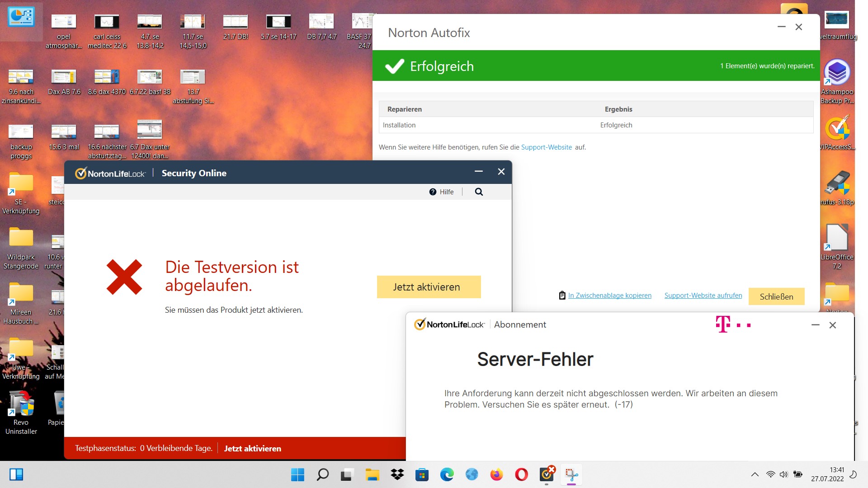
Task: Open the 9.6 nach zinsankündi desktop file
Action: pyautogui.click(x=21, y=86)
